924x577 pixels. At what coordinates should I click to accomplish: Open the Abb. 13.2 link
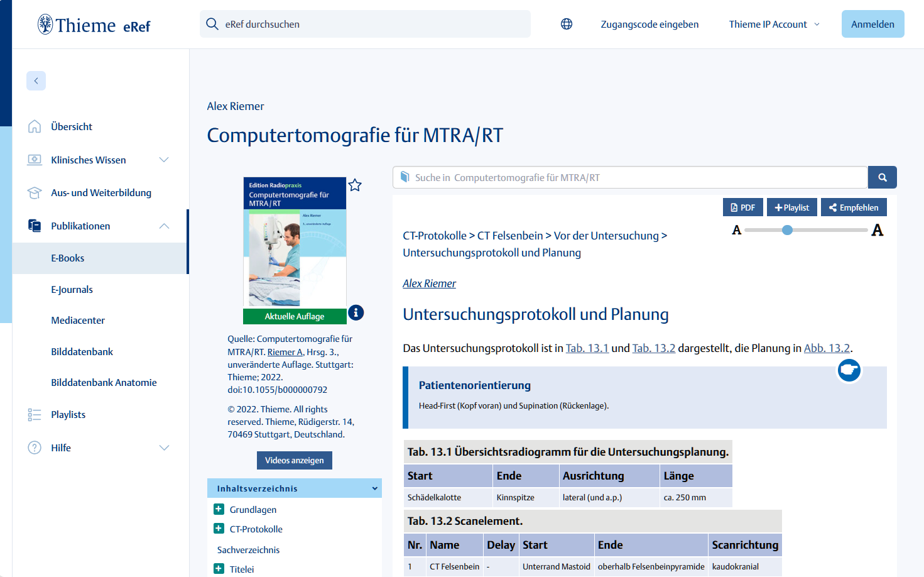(x=827, y=348)
